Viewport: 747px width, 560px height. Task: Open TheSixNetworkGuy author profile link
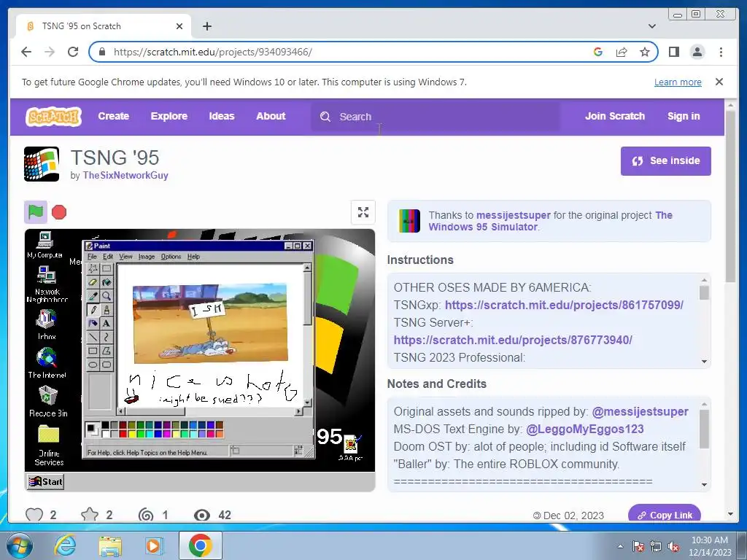pyautogui.click(x=125, y=175)
